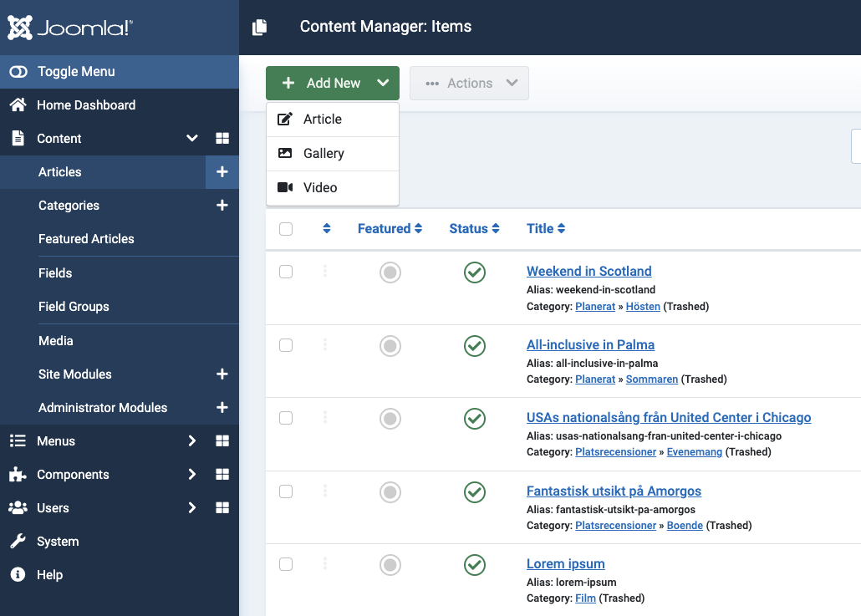This screenshot has height=616, width=861.
Task: Open the USAs nationalsång article link
Action: pos(668,418)
